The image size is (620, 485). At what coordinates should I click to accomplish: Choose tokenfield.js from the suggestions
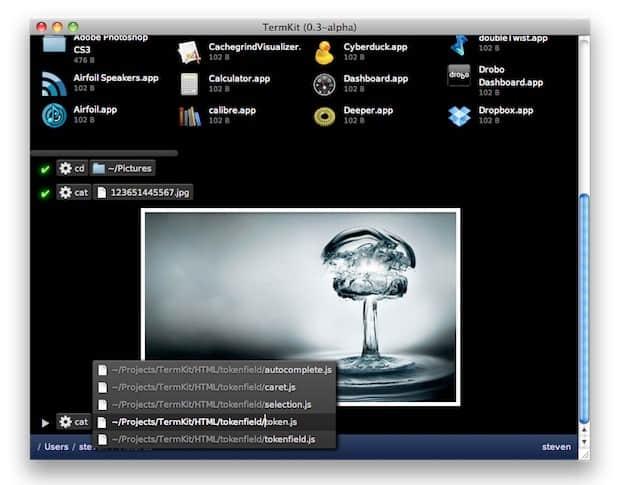point(214,439)
